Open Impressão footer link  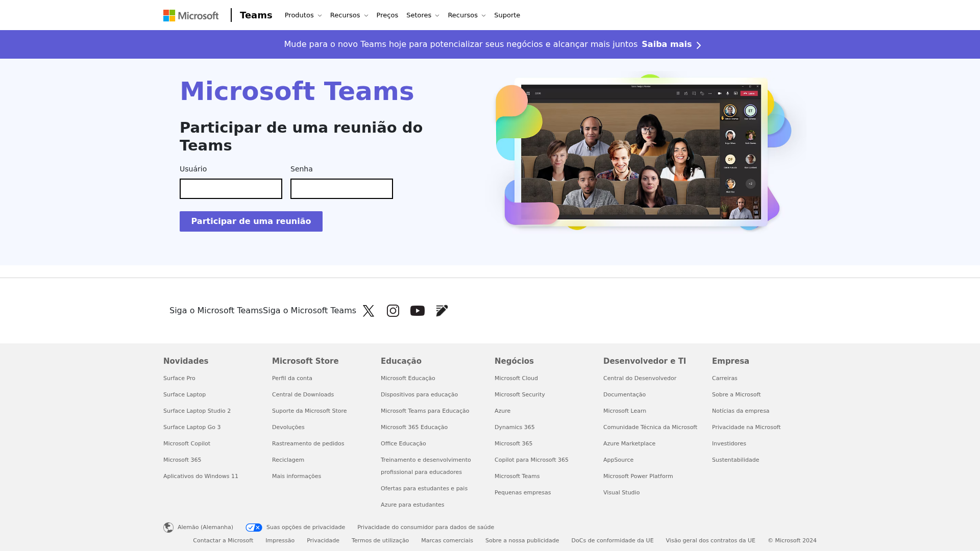[x=280, y=541]
